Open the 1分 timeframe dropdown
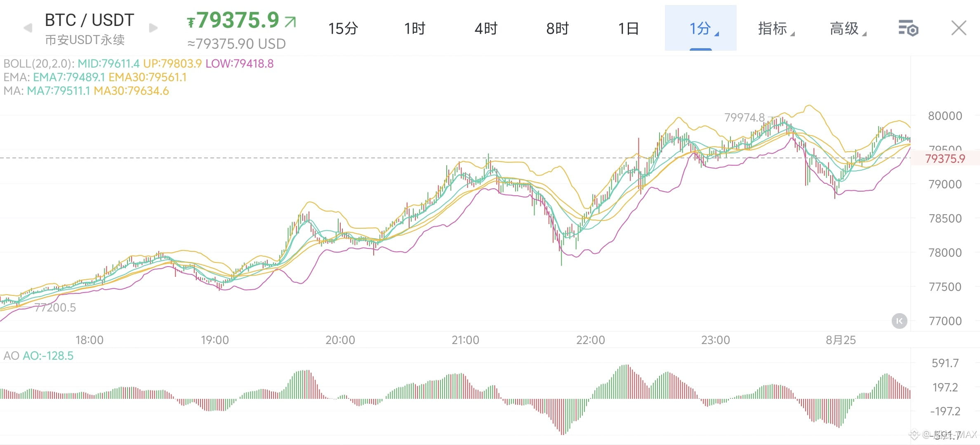Viewport: 980px width, 445px height. (x=700, y=28)
